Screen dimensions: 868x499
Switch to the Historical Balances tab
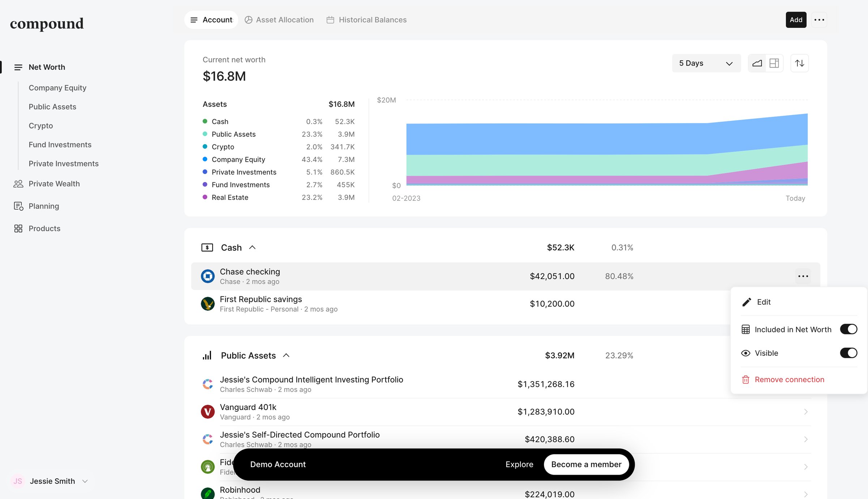point(367,20)
